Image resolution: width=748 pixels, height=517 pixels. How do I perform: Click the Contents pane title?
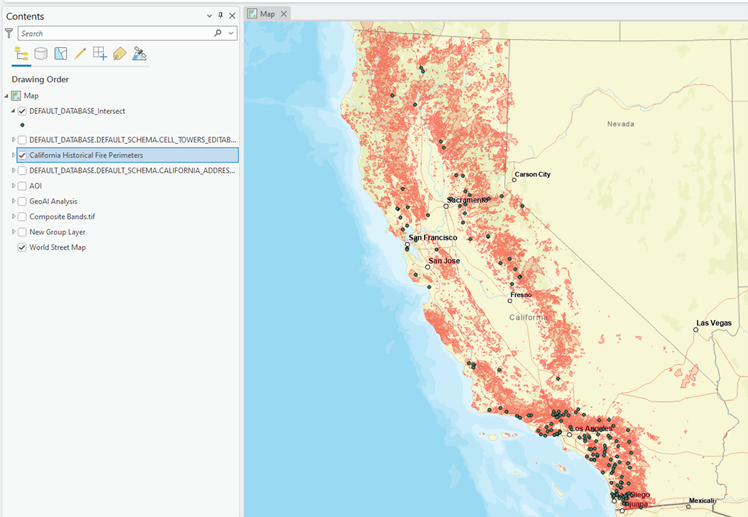(x=25, y=16)
